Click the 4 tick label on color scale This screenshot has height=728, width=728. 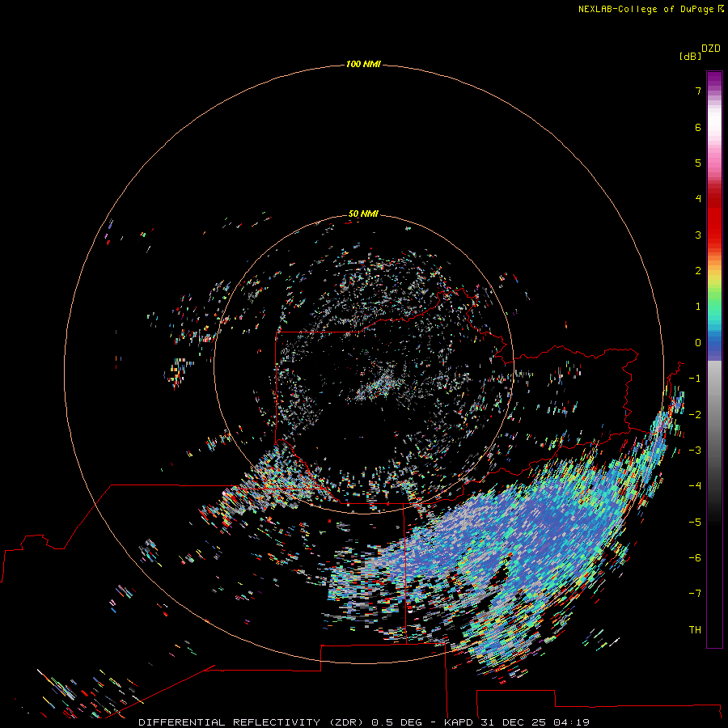coord(698,199)
